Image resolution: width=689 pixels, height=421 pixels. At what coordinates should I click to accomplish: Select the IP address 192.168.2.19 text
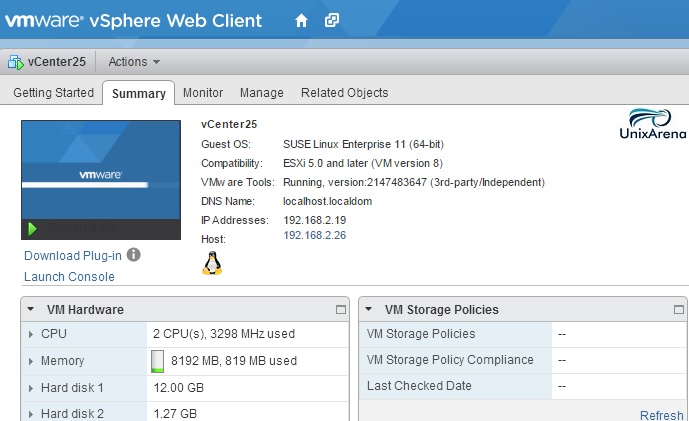(x=315, y=220)
